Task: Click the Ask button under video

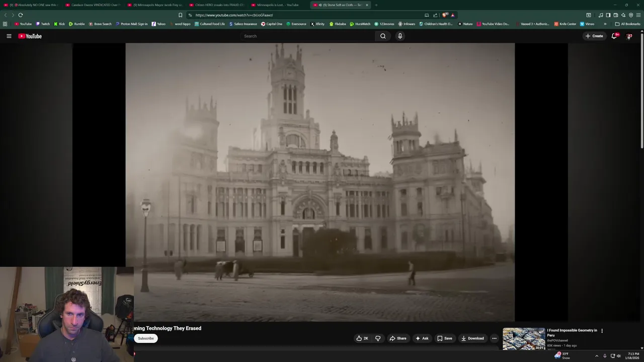Action: (x=422, y=338)
